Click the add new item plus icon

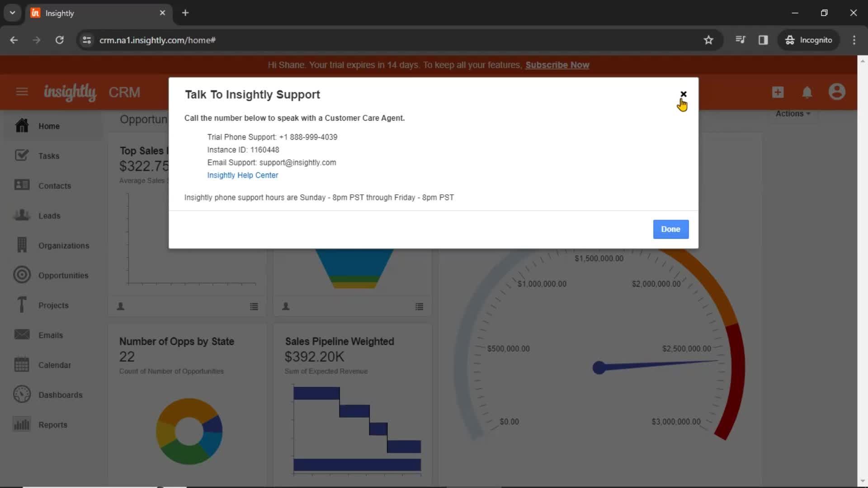778,92
